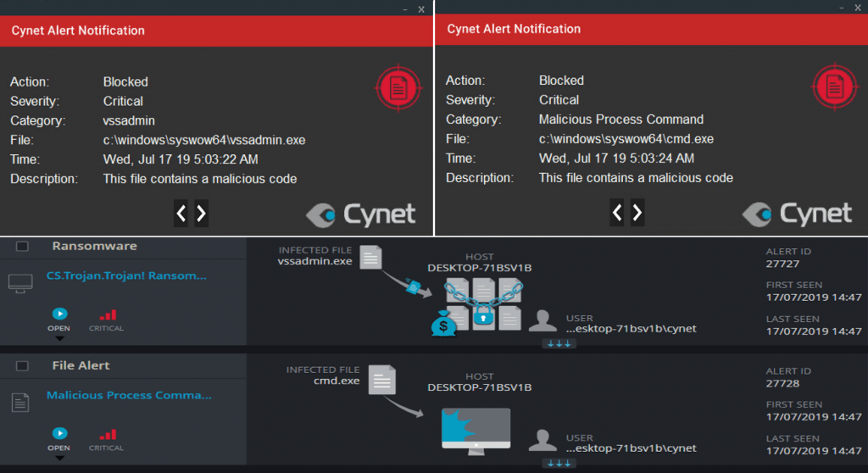Click alert ID 27727

[782, 264]
